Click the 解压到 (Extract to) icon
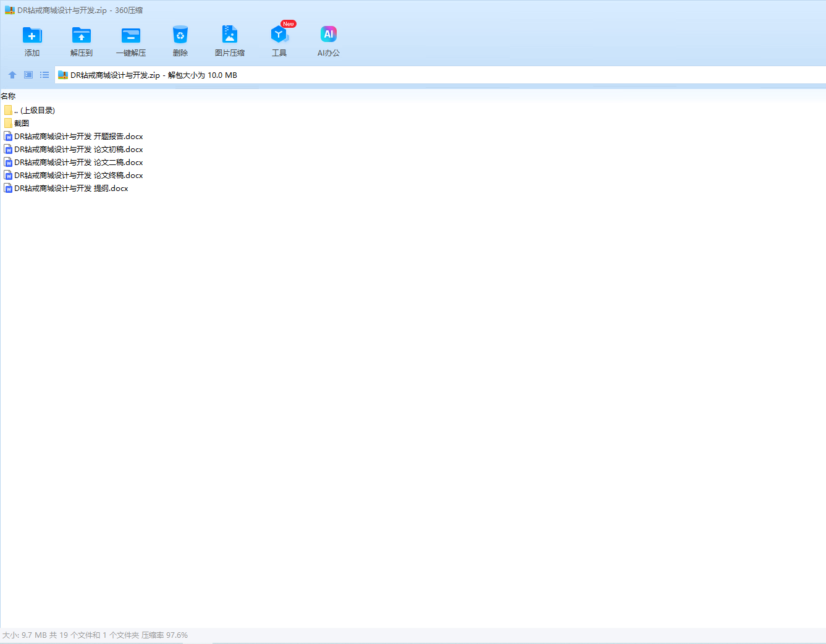 (x=81, y=35)
